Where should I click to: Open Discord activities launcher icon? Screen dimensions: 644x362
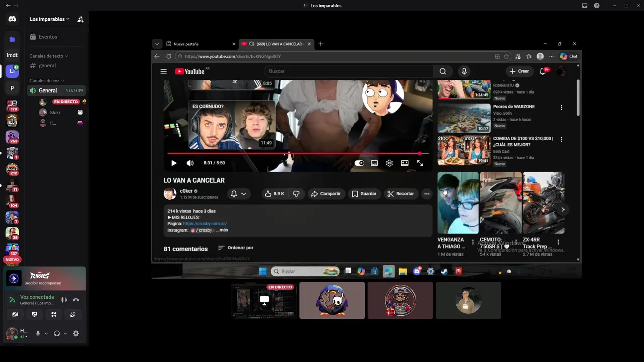(54, 314)
